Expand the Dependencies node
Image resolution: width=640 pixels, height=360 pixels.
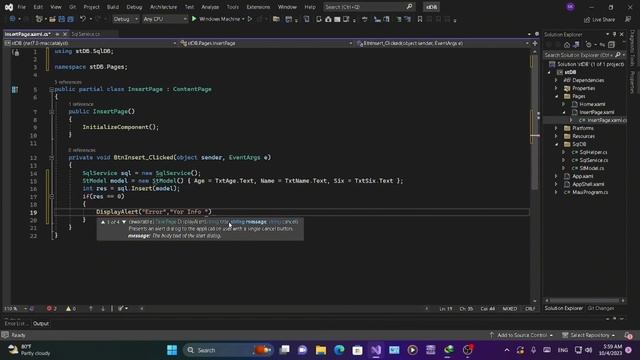(556, 80)
